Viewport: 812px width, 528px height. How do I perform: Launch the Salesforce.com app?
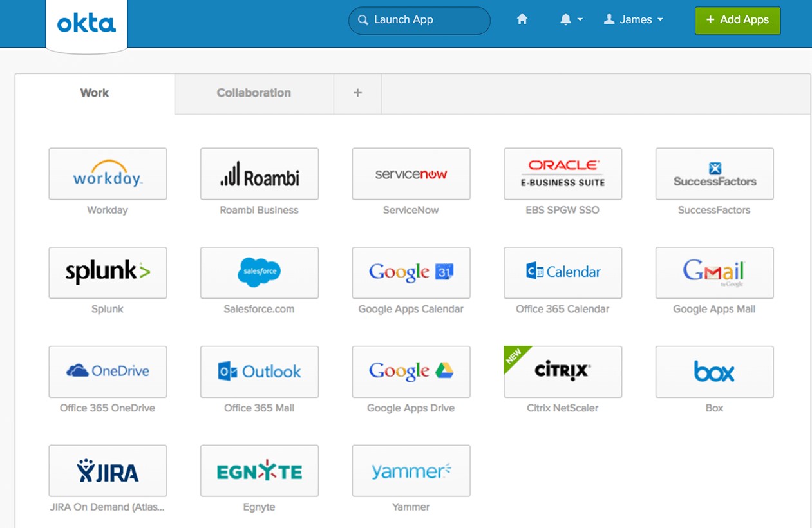point(259,272)
